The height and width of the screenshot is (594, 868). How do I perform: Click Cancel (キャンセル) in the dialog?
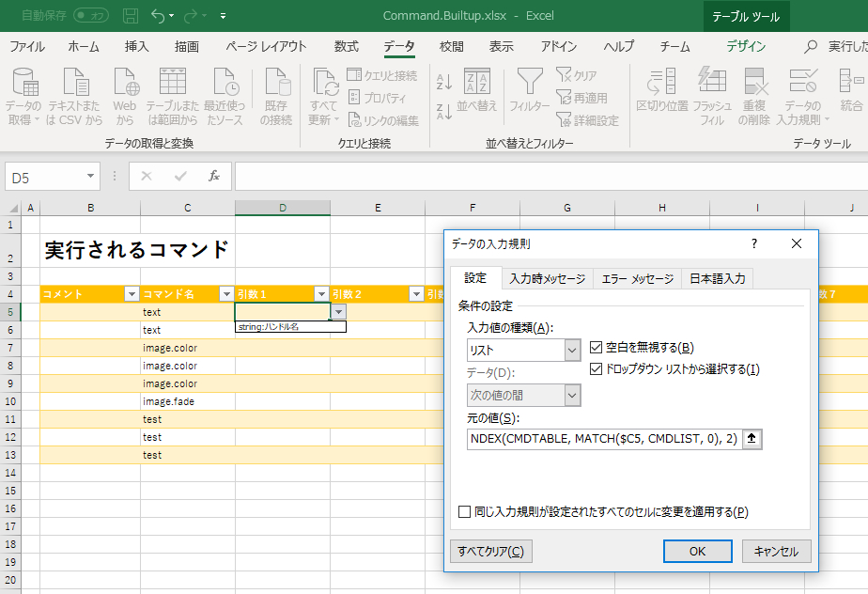[776, 552]
